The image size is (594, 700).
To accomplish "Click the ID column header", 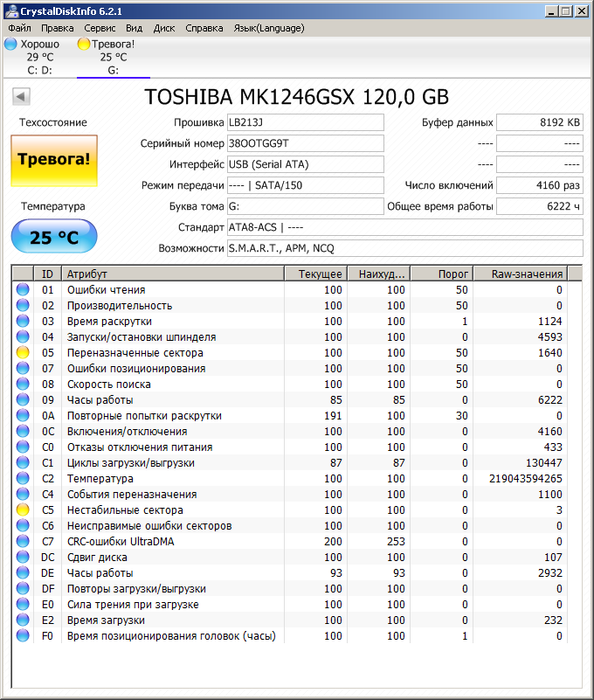I will [47, 274].
